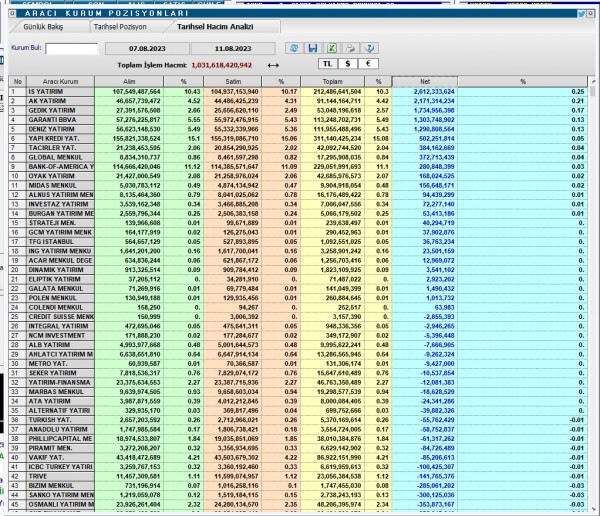
Task: Sort by the Aracı Kurum column header
Action: (60, 82)
